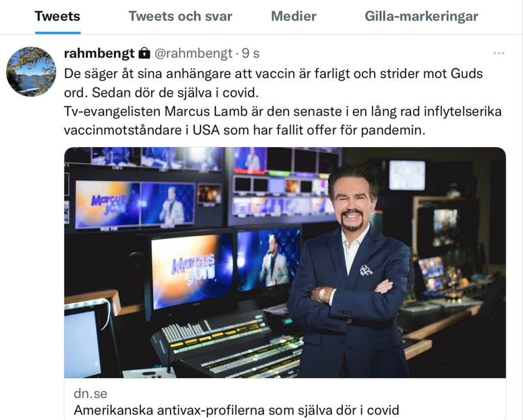Image resolution: width=523 pixels, height=420 pixels.
Task: Select the Gilla-markeringar tab
Action: [421, 16]
